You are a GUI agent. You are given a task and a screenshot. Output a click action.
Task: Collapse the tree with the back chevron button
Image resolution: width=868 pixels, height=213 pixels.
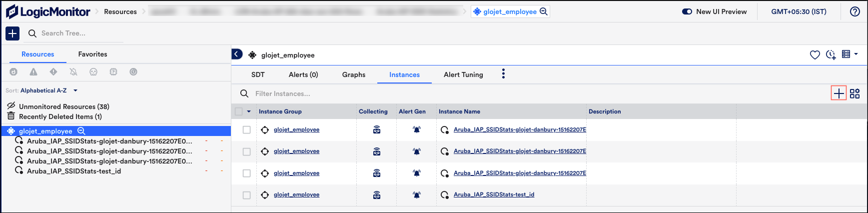(237, 54)
